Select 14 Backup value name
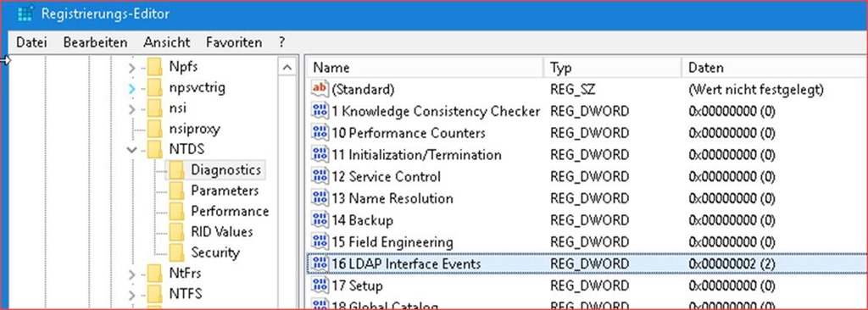 362,220
